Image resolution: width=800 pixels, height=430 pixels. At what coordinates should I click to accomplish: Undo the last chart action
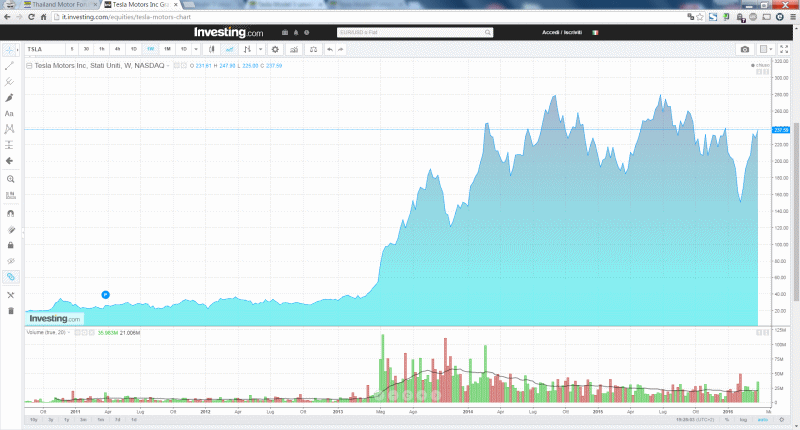[x=330, y=49]
